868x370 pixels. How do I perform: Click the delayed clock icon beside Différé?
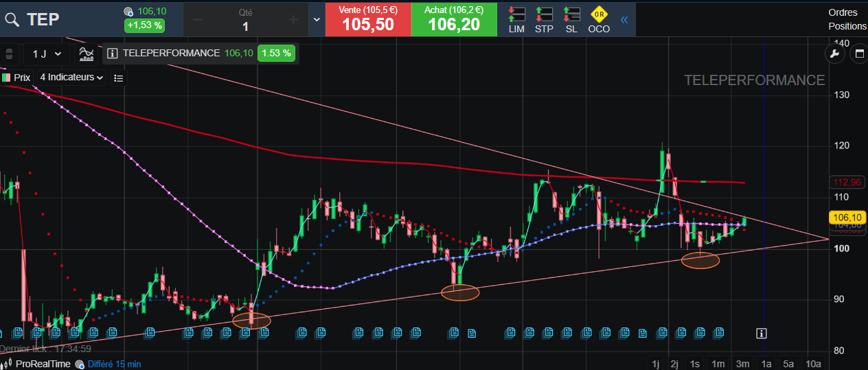80,364
